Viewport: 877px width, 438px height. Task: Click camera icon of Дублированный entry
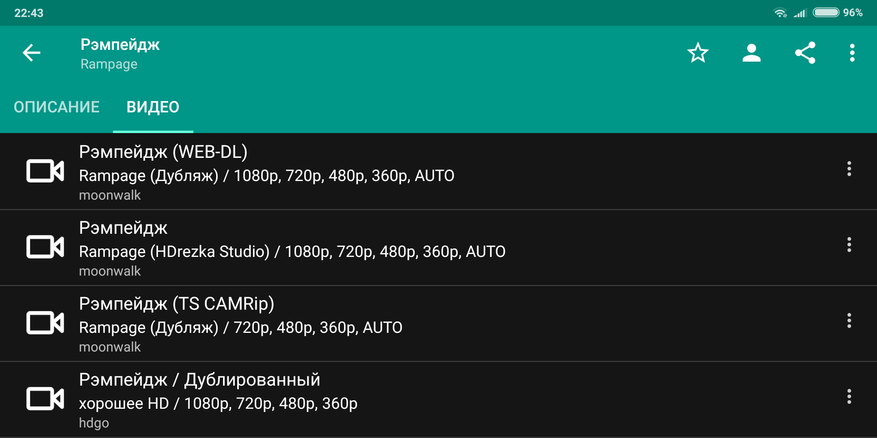point(45,399)
